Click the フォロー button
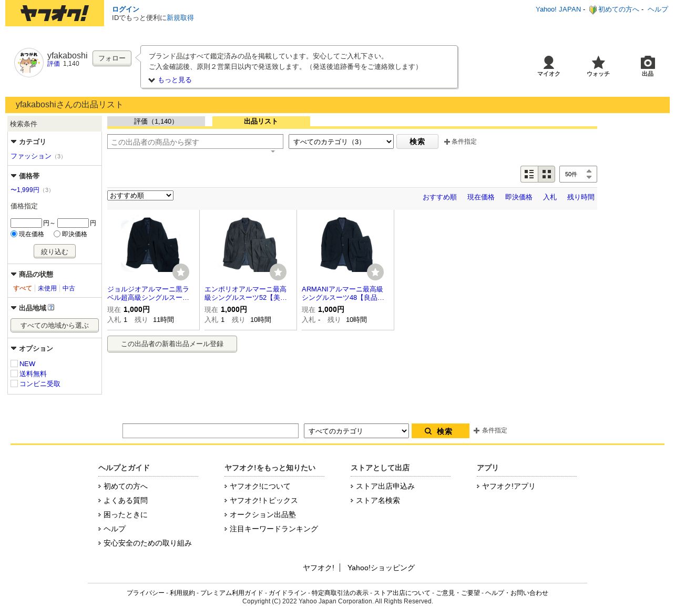The height and width of the screenshot is (616, 675). coord(112,58)
